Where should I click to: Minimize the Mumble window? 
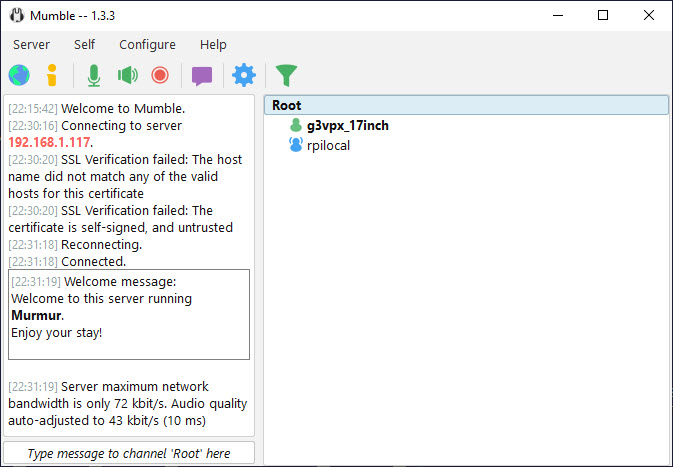(558, 15)
